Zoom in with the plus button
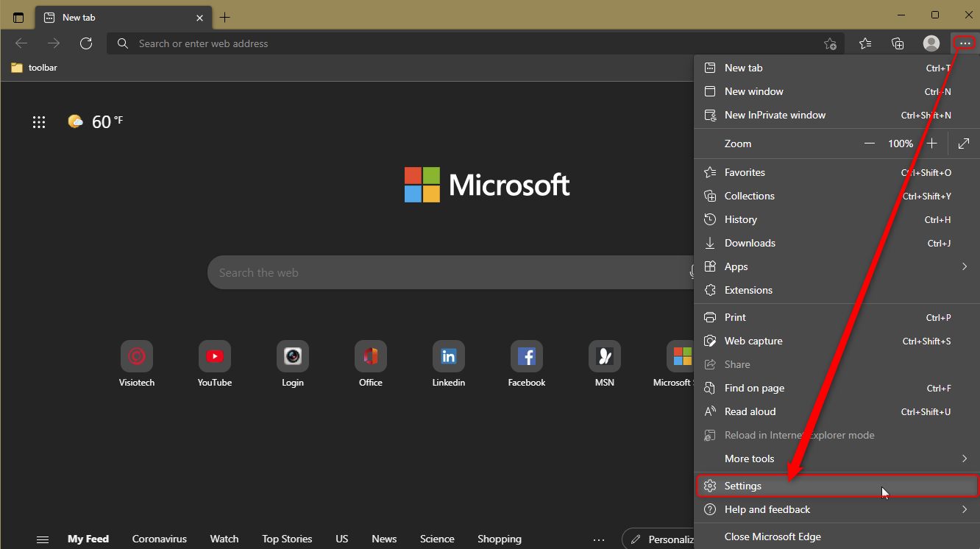This screenshot has width=980, height=549. coord(932,144)
